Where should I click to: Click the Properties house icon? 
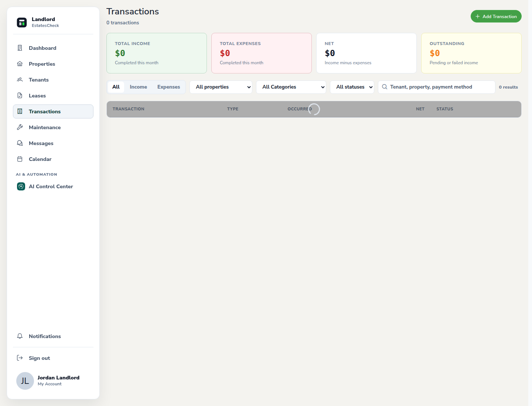(x=20, y=64)
